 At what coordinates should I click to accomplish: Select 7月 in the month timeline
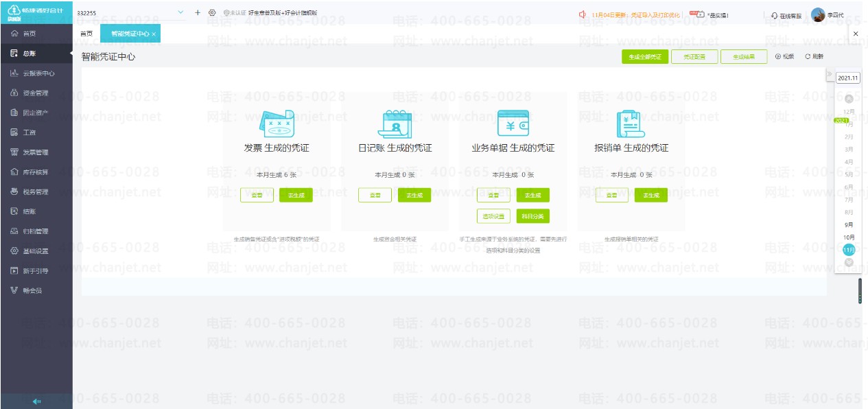coord(849,199)
